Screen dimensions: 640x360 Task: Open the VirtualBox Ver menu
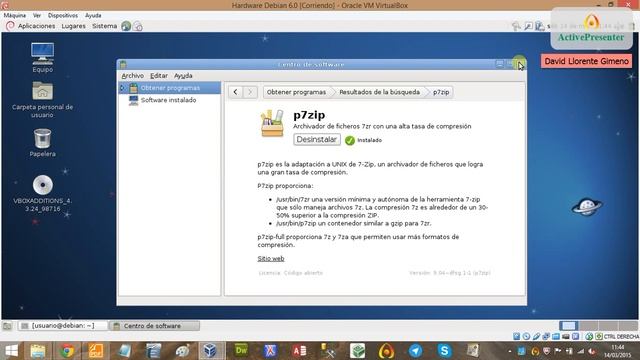[37, 15]
